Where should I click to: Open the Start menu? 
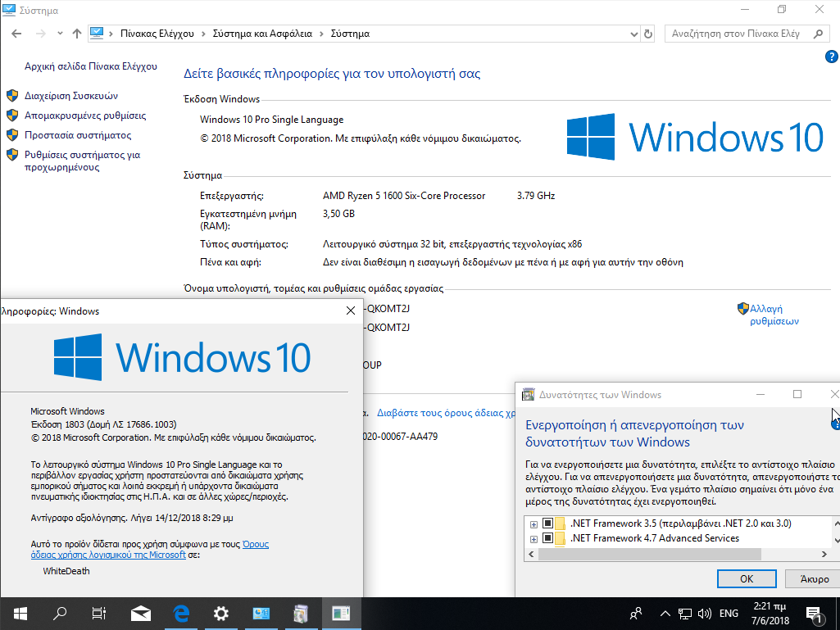[x=20, y=614]
